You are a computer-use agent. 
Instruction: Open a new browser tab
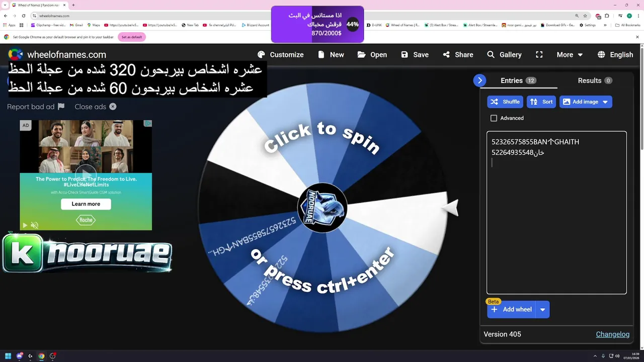pyautogui.click(x=73, y=5)
